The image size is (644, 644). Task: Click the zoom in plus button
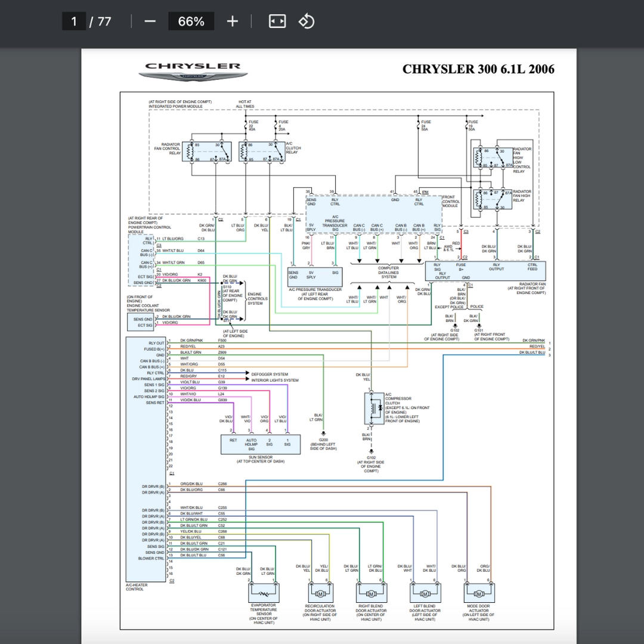click(x=232, y=21)
